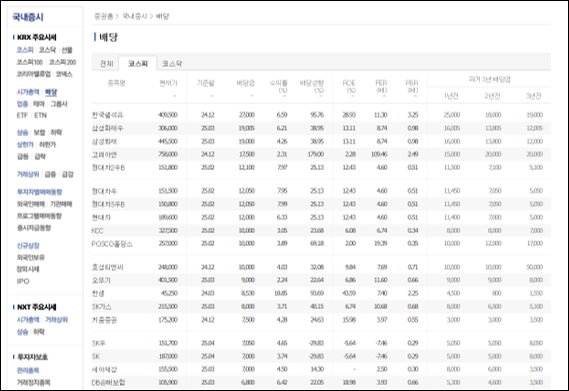Open 투자자별매매동향 sidebar link
This screenshot has height=391, width=569.
tap(40, 192)
